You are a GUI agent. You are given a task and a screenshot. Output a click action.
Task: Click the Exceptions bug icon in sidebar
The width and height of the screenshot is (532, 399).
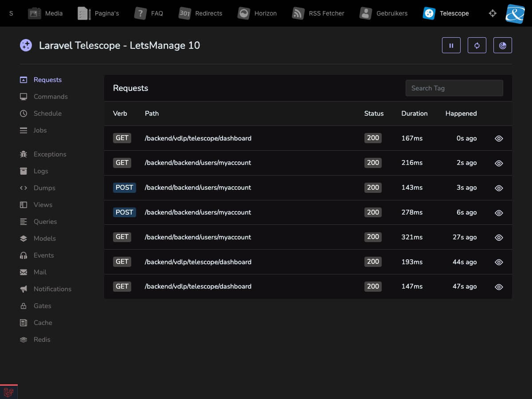pyautogui.click(x=23, y=154)
